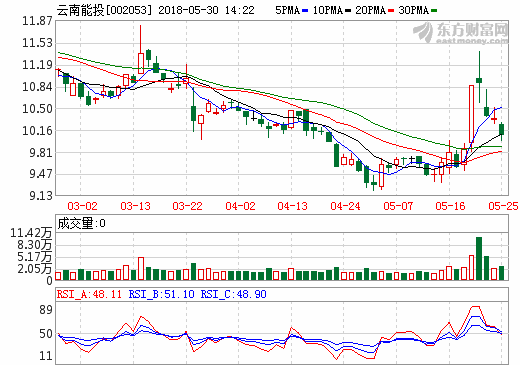Click the 11.53 price axis label

pyautogui.click(x=37, y=43)
